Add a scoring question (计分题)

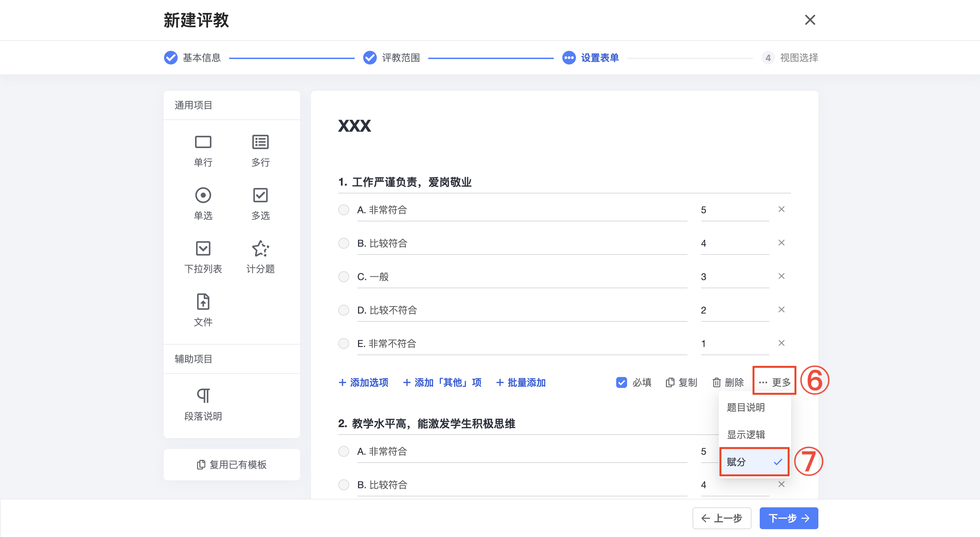260,257
